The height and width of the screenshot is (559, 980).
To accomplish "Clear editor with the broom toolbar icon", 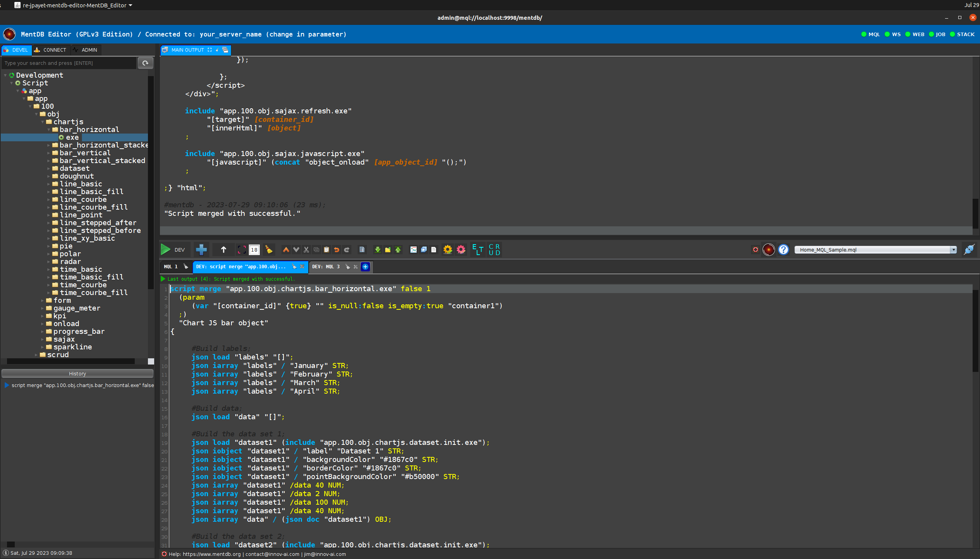I will 269,250.
